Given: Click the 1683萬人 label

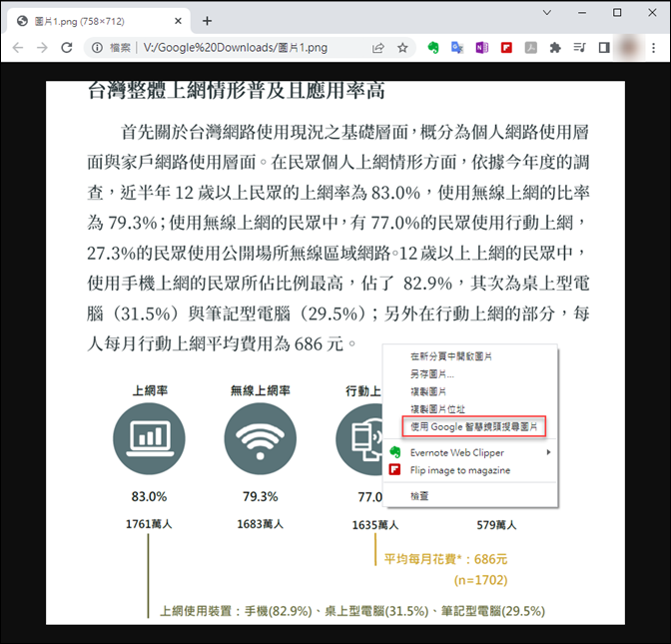Looking at the screenshot, I should 261,524.
